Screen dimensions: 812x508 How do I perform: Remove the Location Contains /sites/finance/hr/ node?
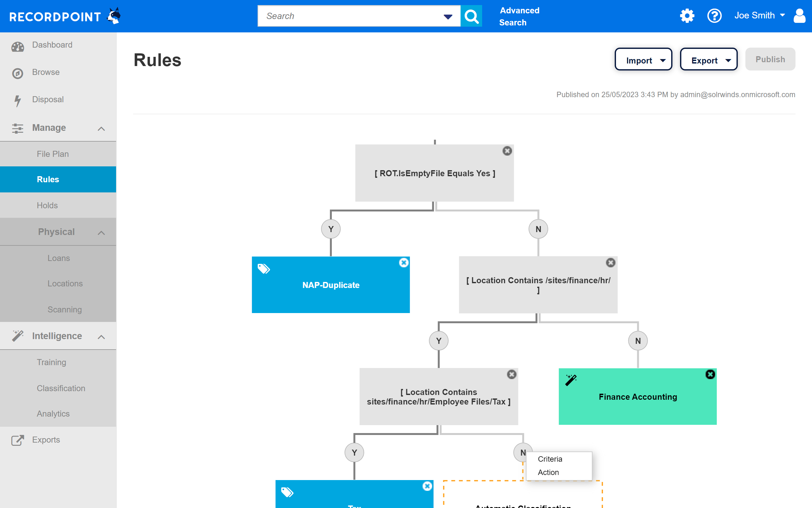610,263
